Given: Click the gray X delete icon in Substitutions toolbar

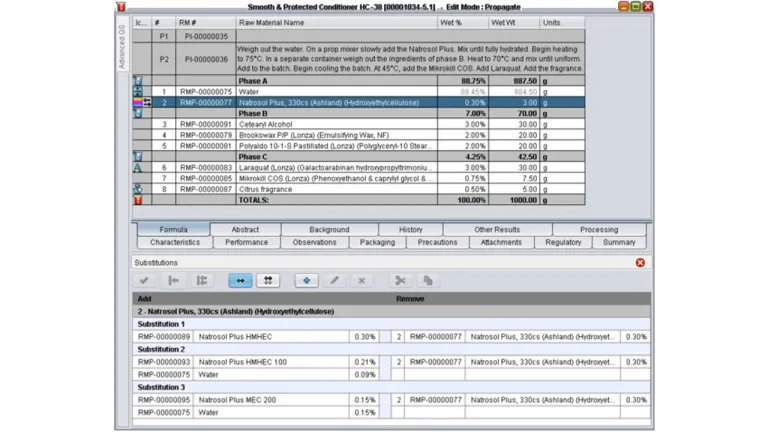Looking at the screenshot, I should [x=362, y=281].
